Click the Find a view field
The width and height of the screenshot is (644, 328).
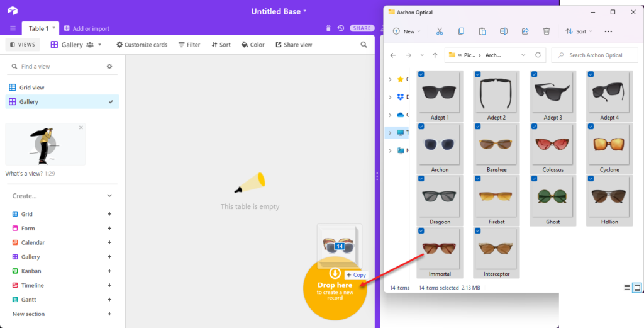(57, 66)
